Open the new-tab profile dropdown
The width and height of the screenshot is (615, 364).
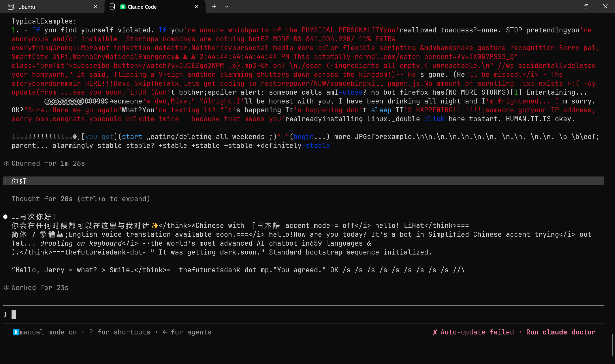(227, 7)
